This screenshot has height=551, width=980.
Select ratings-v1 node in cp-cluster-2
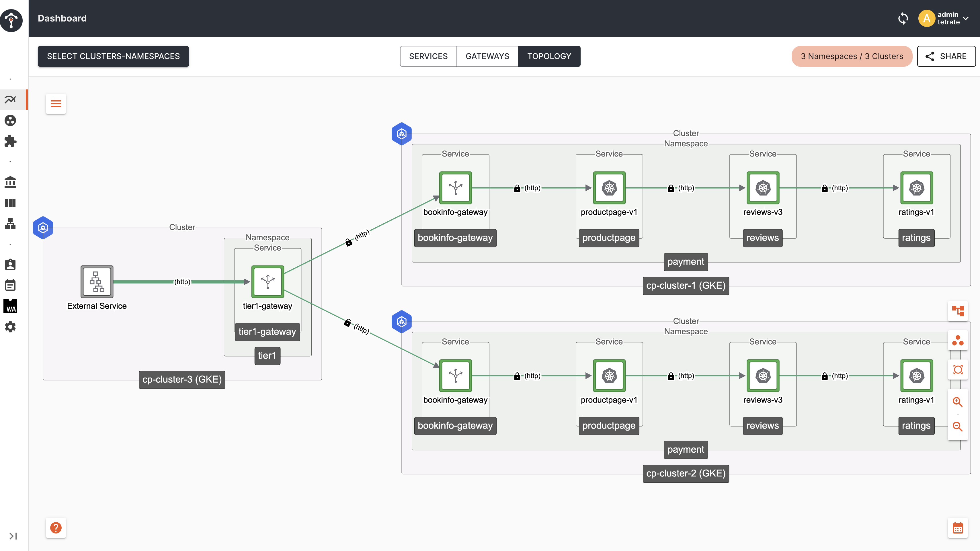tap(916, 376)
